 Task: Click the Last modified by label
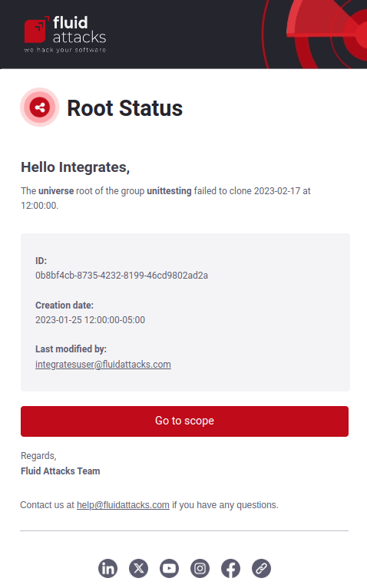(71, 349)
